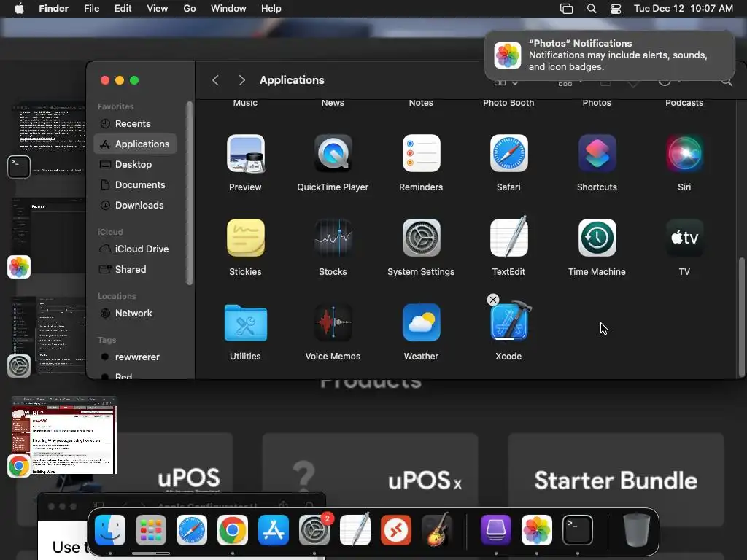
Task: Open Desktop in Finder sidebar
Action: pyautogui.click(x=135, y=164)
